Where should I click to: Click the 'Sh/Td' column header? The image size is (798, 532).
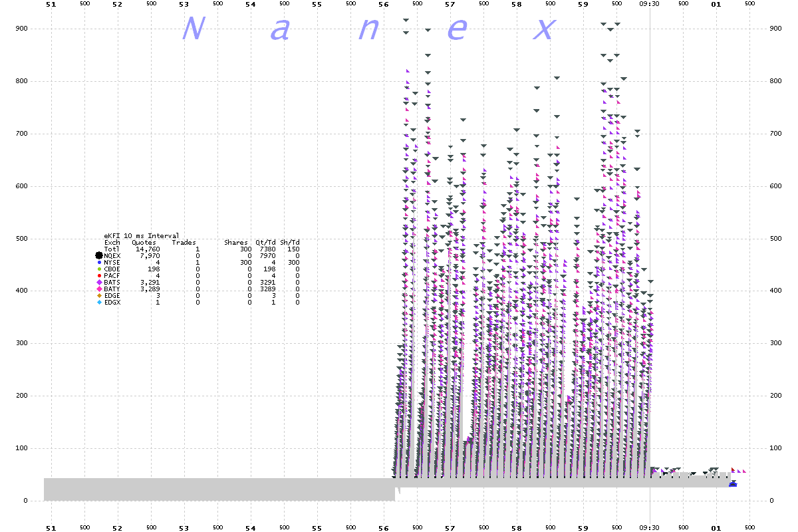[x=290, y=243]
